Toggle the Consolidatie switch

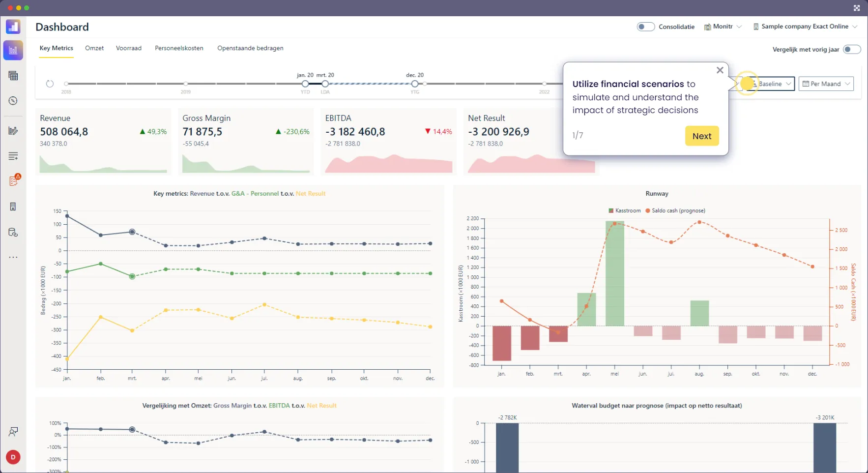click(x=646, y=26)
